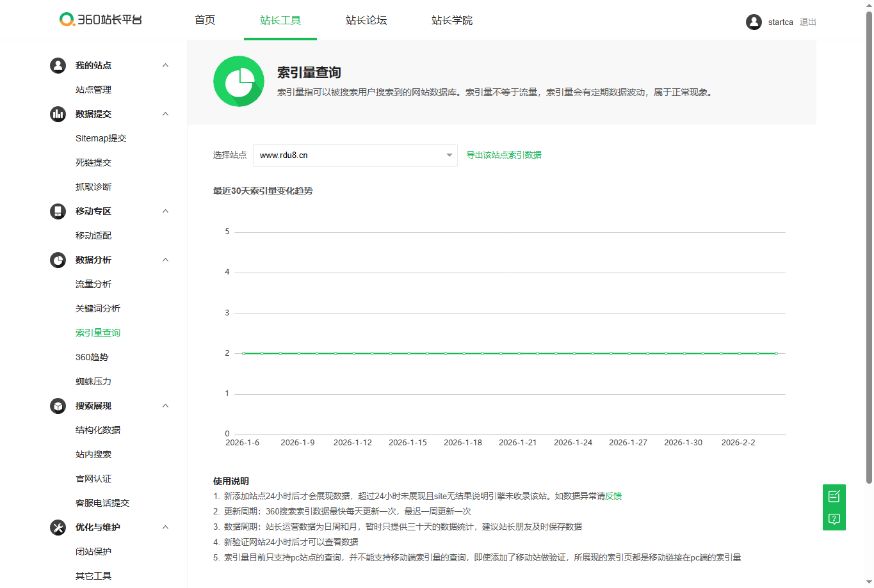Click the 搜索展现 cube icon

click(x=58, y=406)
